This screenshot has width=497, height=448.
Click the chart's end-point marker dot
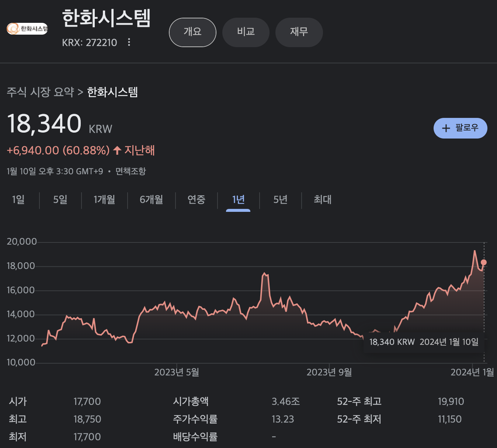pyautogui.click(x=484, y=262)
